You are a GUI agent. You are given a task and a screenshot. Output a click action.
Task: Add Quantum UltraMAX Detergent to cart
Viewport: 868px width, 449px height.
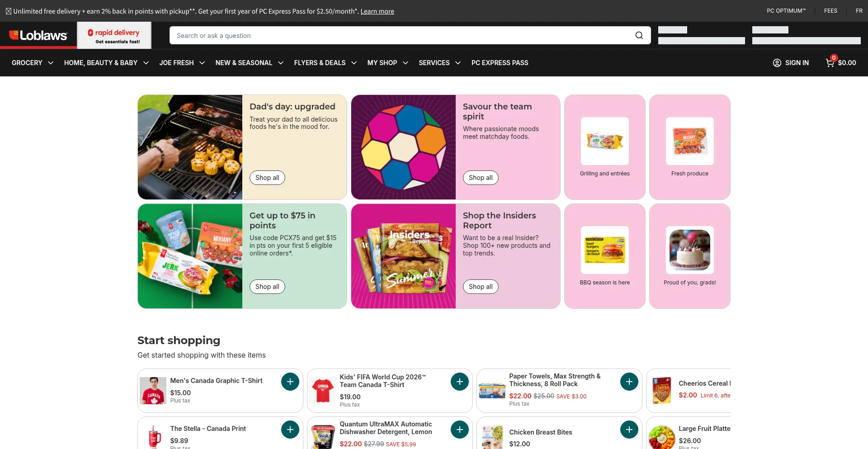[460, 430]
